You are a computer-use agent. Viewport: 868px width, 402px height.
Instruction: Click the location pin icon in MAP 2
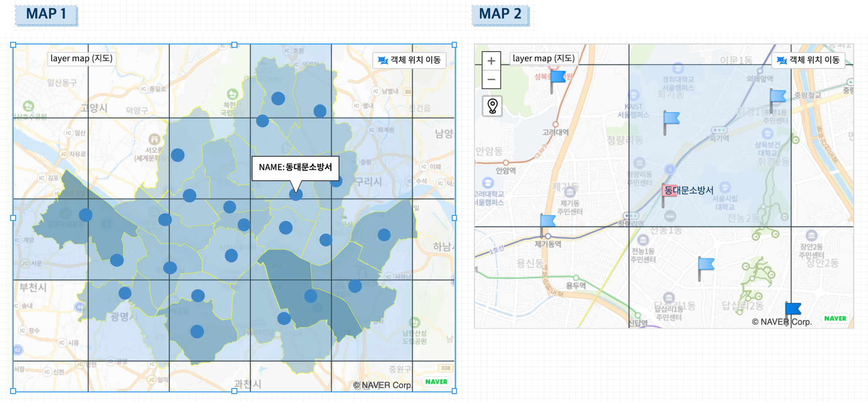[492, 106]
